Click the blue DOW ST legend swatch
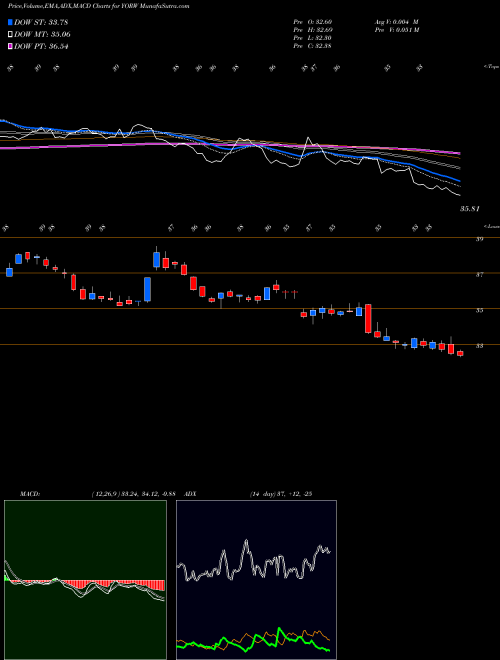The width and height of the screenshot is (500, 660). click(10, 22)
